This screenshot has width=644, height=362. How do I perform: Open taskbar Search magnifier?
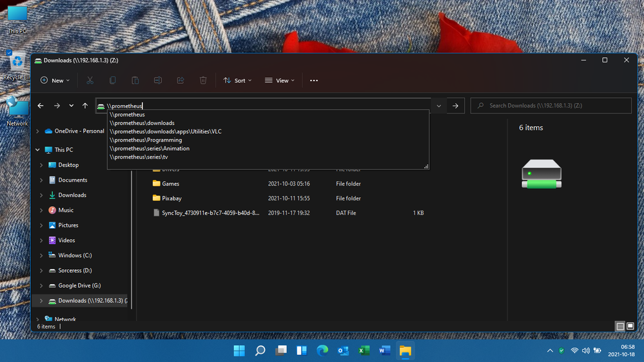(x=260, y=350)
